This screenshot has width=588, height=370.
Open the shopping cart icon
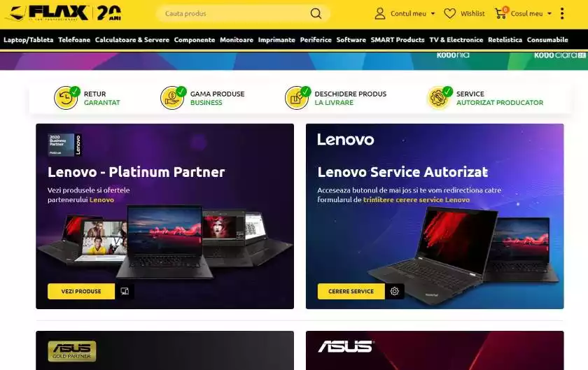[501, 13]
